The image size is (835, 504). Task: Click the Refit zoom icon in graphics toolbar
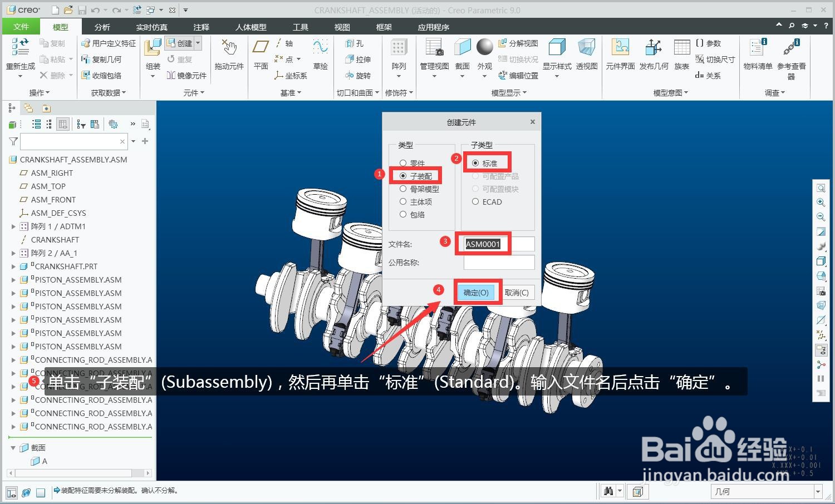click(x=821, y=189)
